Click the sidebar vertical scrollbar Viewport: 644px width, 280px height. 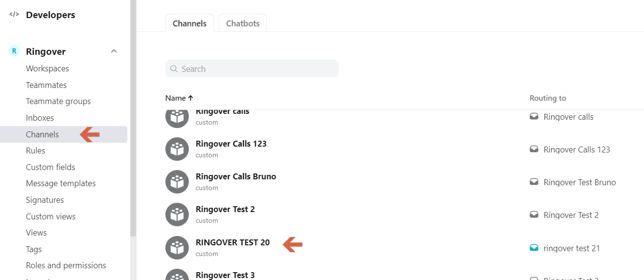[x=133, y=118]
